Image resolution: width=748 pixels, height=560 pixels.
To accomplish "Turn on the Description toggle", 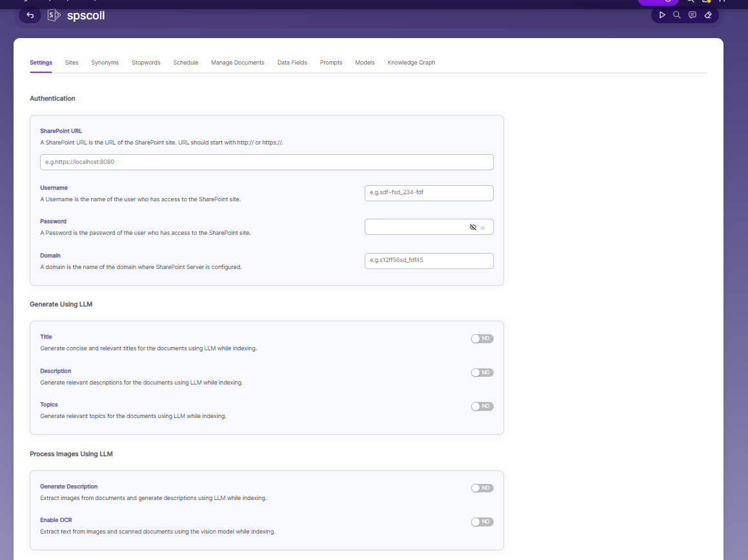I will [482, 372].
